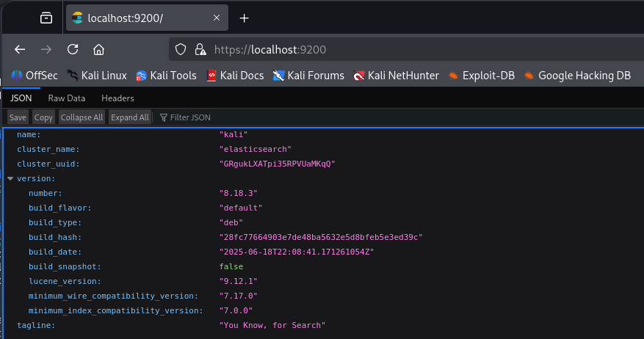The width and height of the screenshot is (644, 339).
Task: Click the tracking protection shield icon
Action: click(181, 50)
